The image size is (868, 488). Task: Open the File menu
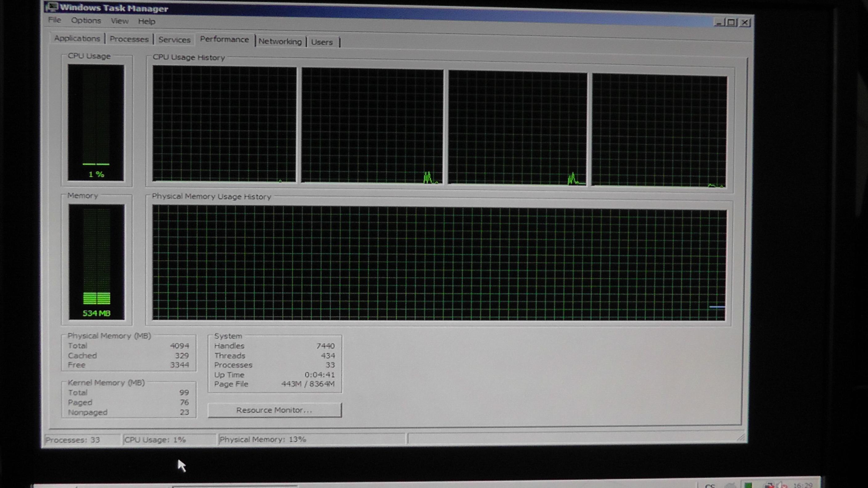pyautogui.click(x=55, y=20)
